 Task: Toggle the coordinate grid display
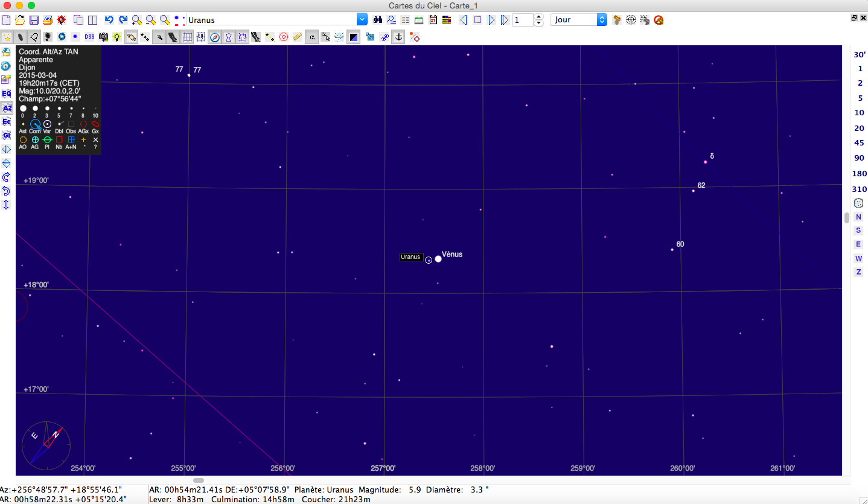point(188,37)
